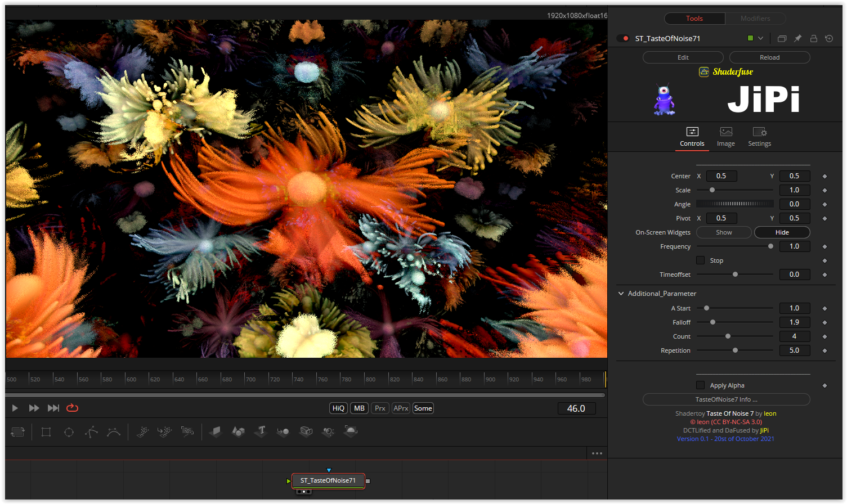This screenshot has width=847, height=504.
Task: Click the Shaderfuse prism logo icon
Action: pos(704,72)
